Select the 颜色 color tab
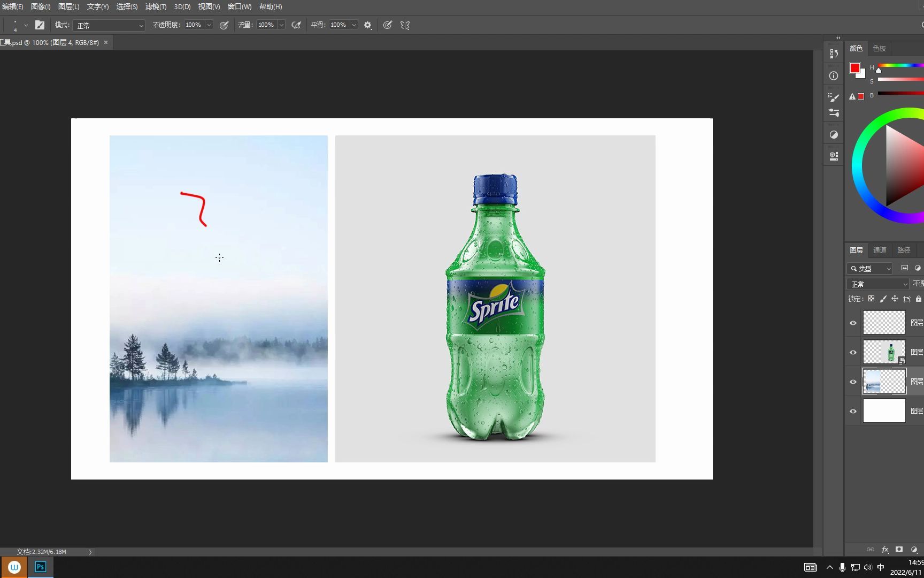This screenshot has height=578, width=924. (856, 48)
